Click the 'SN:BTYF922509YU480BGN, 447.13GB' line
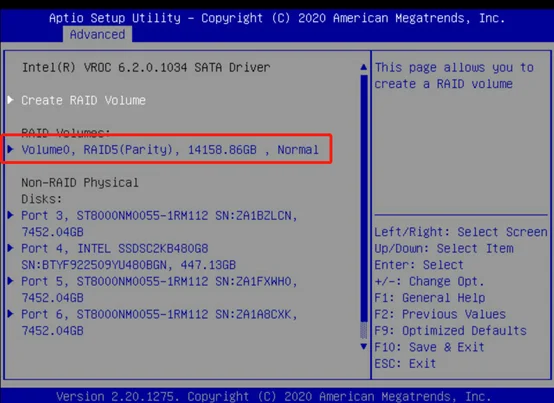This screenshot has width=554, height=403. pyautogui.click(x=129, y=265)
